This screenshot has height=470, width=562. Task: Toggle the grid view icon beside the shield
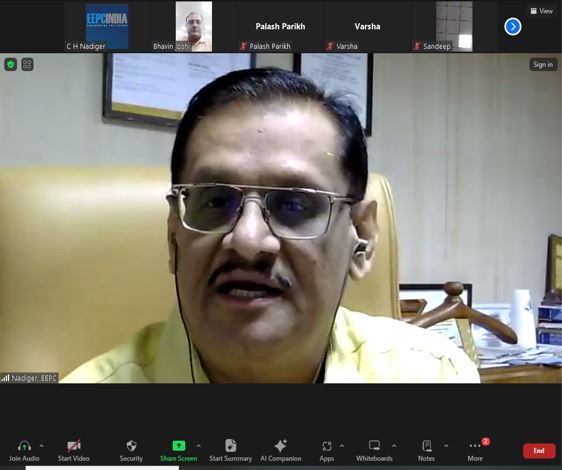(x=27, y=65)
